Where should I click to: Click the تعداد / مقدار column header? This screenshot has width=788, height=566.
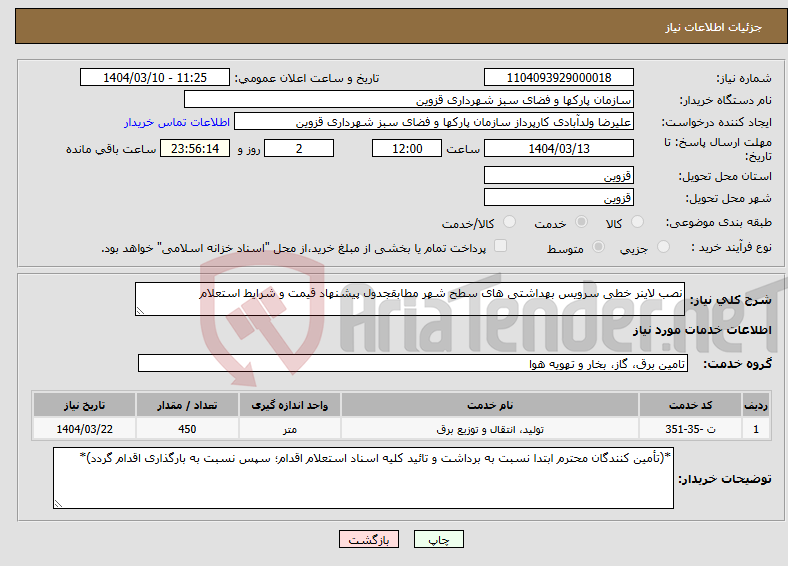[187, 405]
